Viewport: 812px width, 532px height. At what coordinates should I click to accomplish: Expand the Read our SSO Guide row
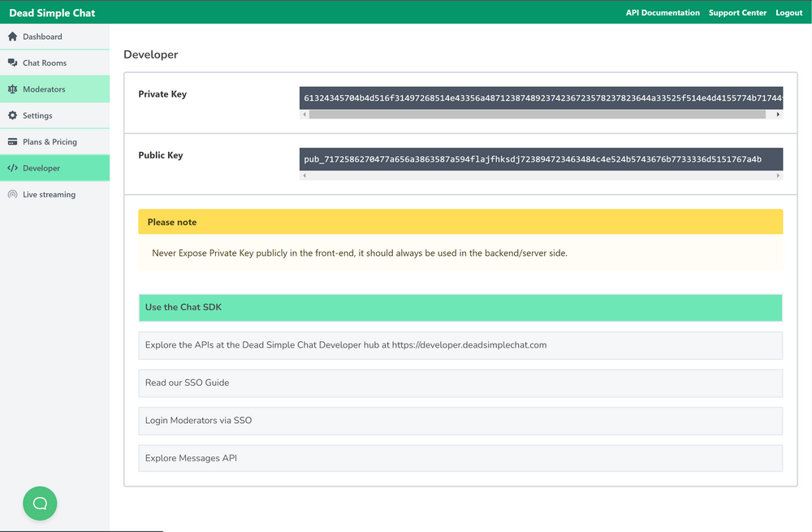[460, 383]
